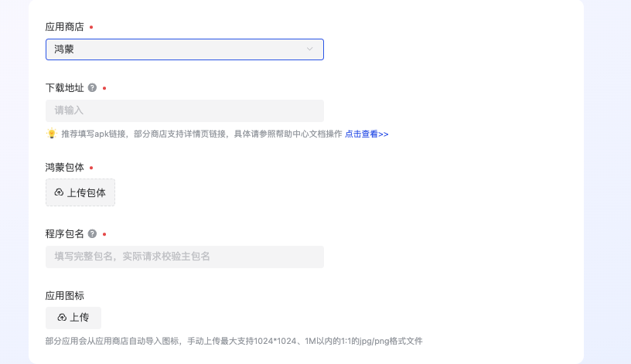Image resolution: width=631 pixels, height=364 pixels.
Task: Click the 程序包名 label text
Action: coord(64,233)
